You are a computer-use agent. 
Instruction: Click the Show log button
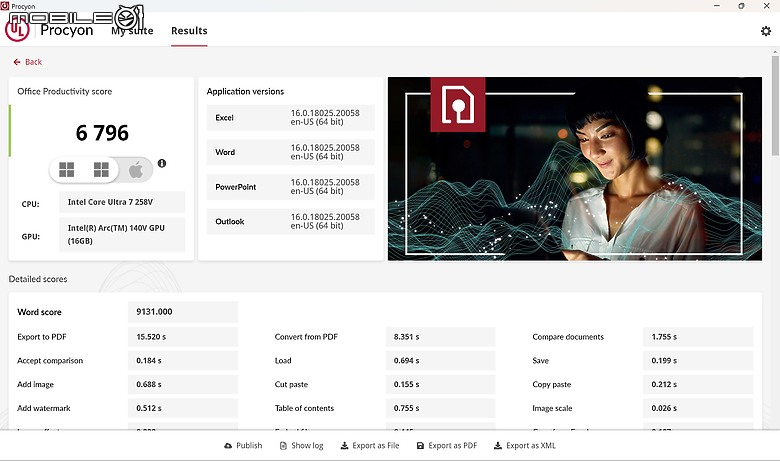[x=301, y=446]
